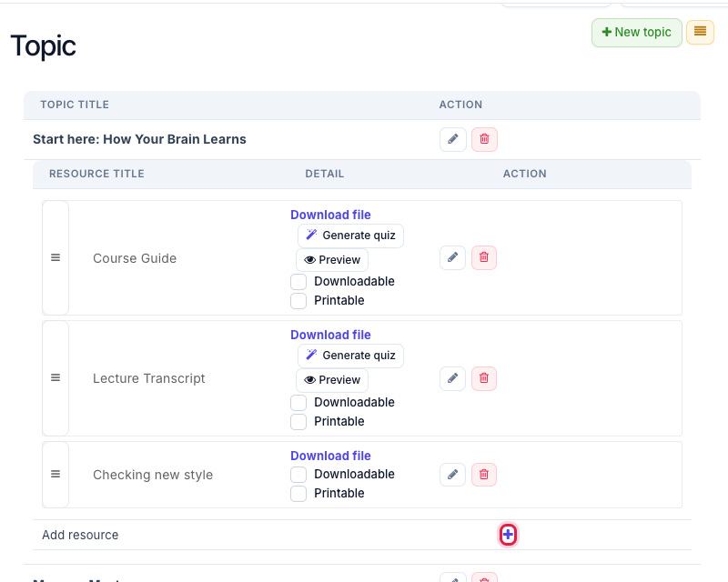Click the 'Start here: How Your Brain Learns' title
728x582 pixels.
click(x=140, y=139)
